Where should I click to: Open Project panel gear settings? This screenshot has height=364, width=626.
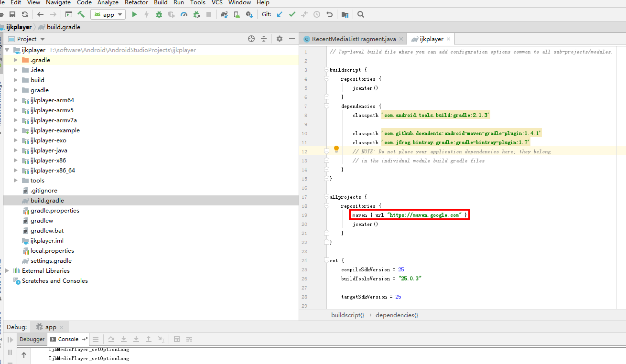tap(280, 39)
